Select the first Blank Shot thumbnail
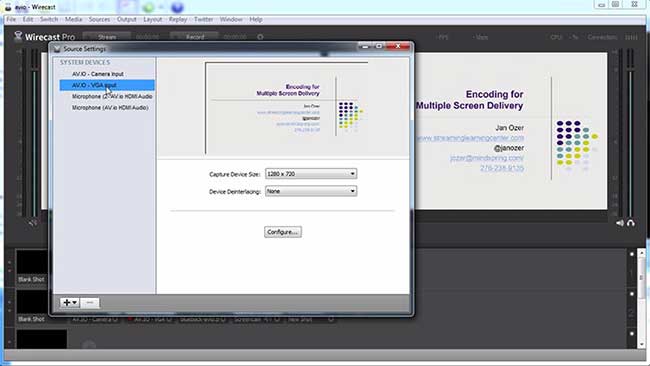 coord(32,267)
